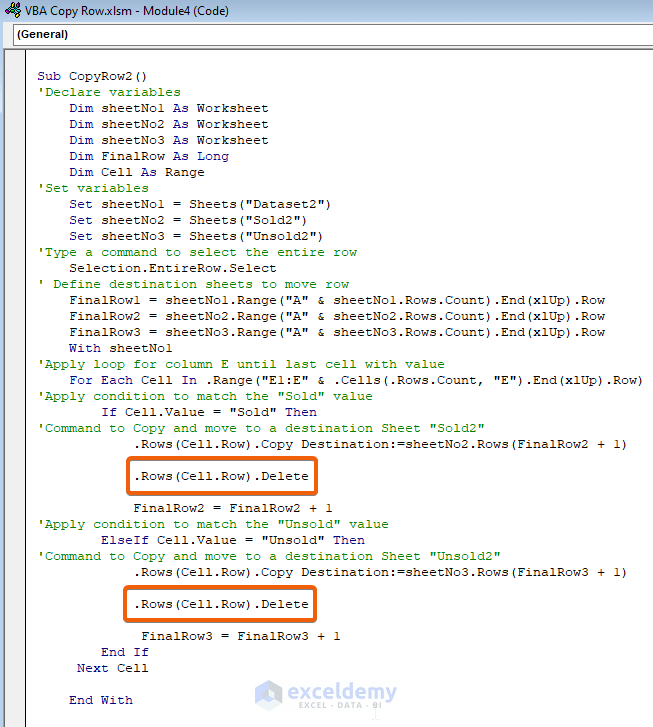
Task: Click comment about matching "Unsold" value
Action: click(x=213, y=524)
